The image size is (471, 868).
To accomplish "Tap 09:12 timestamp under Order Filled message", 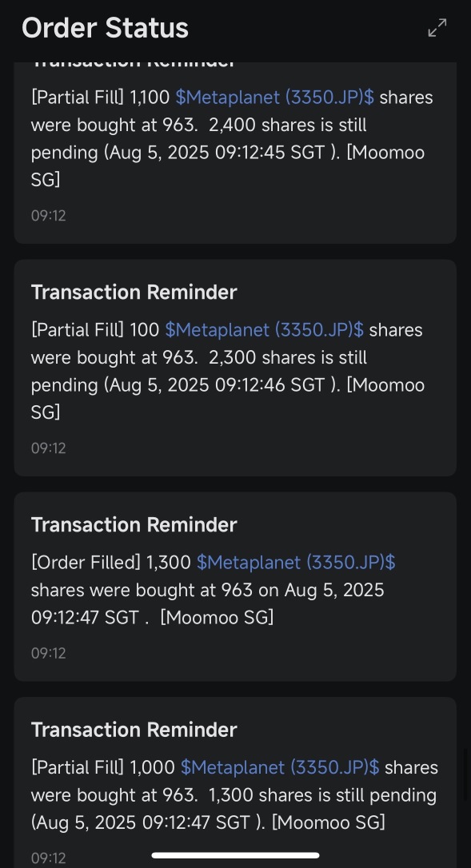I will [48, 653].
